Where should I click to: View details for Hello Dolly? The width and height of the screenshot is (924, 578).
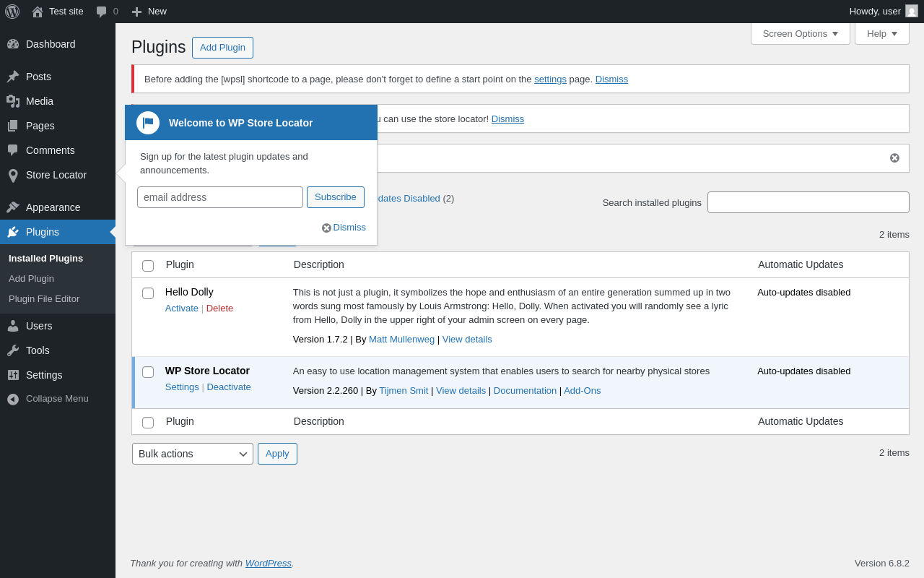pos(467,339)
